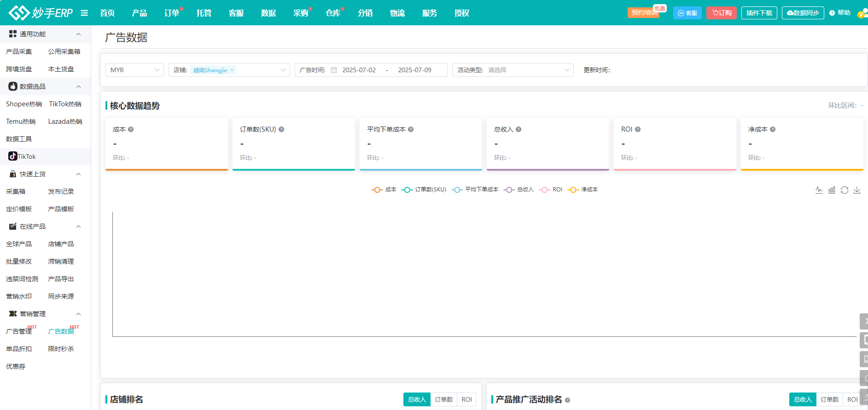Click the help icon next to 净成本
The height and width of the screenshot is (410, 868).
tap(773, 129)
